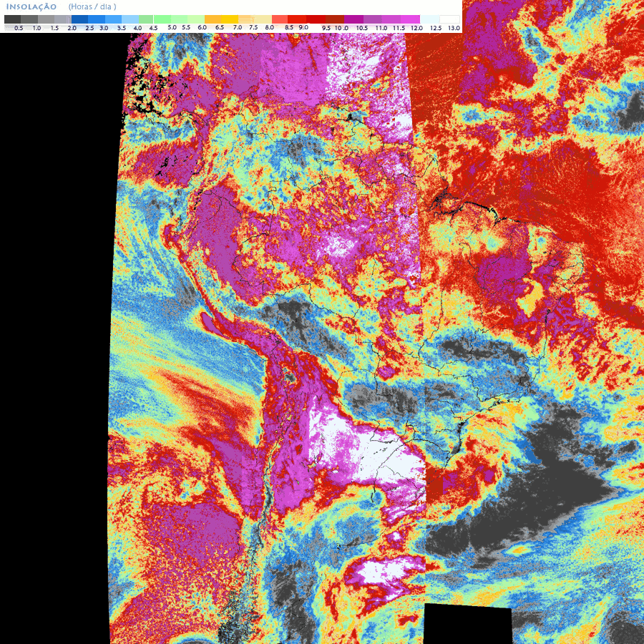Pick the bright yellow swatch above 7.0
This screenshot has width=644, height=644.
230,19
